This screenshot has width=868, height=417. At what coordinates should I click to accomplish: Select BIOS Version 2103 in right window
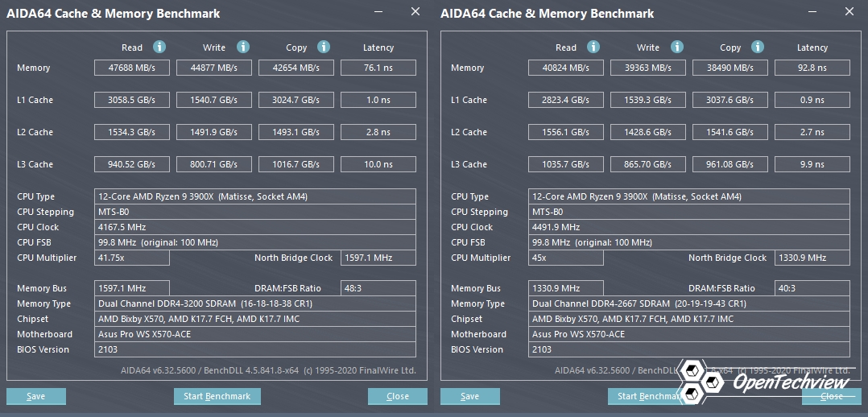click(689, 349)
